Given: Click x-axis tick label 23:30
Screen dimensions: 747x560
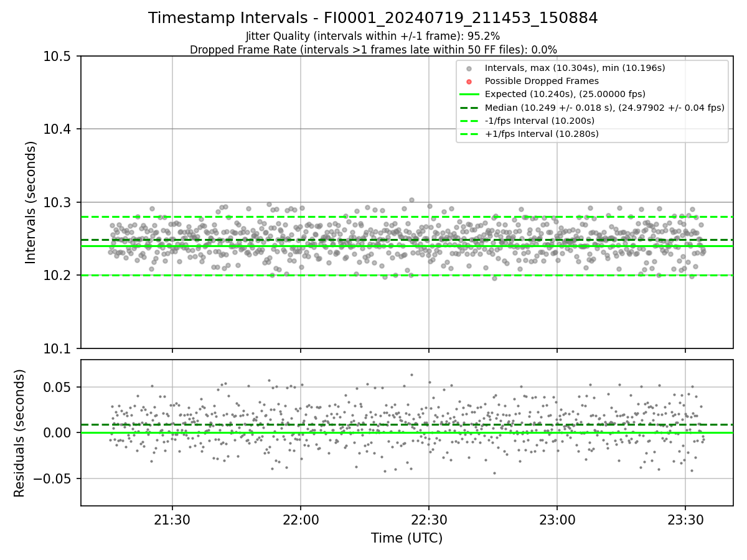Looking at the screenshot, I should point(685,520).
